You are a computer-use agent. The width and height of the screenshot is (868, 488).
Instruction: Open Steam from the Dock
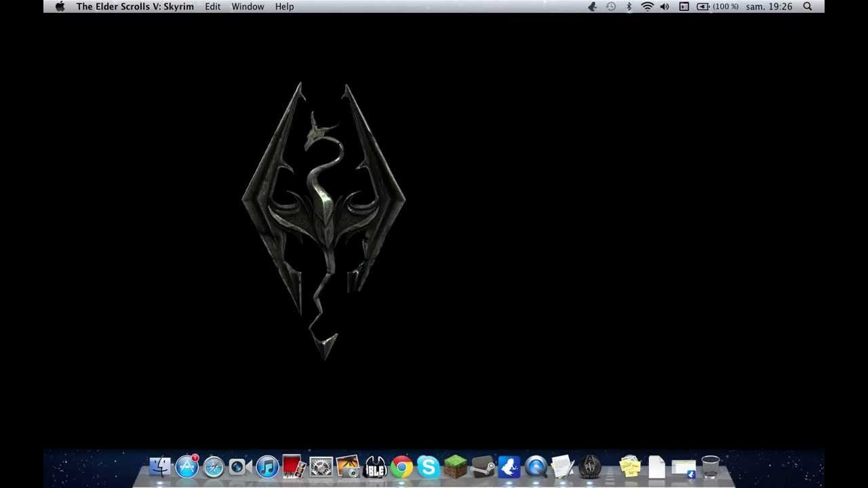482,467
